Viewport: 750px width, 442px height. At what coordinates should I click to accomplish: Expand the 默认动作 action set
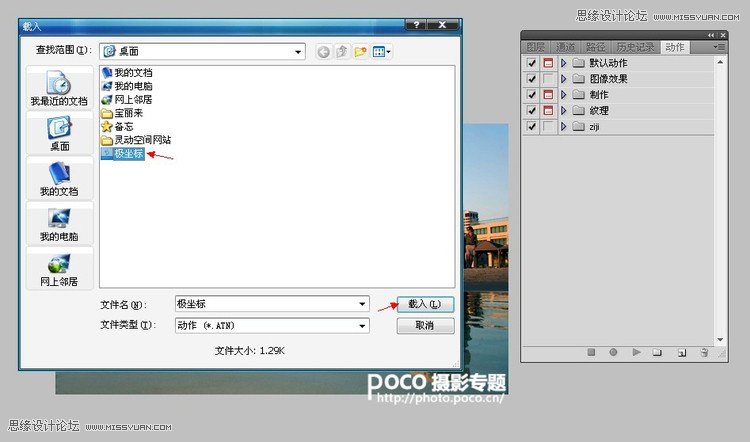pyautogui.click(x=563, y=63)
